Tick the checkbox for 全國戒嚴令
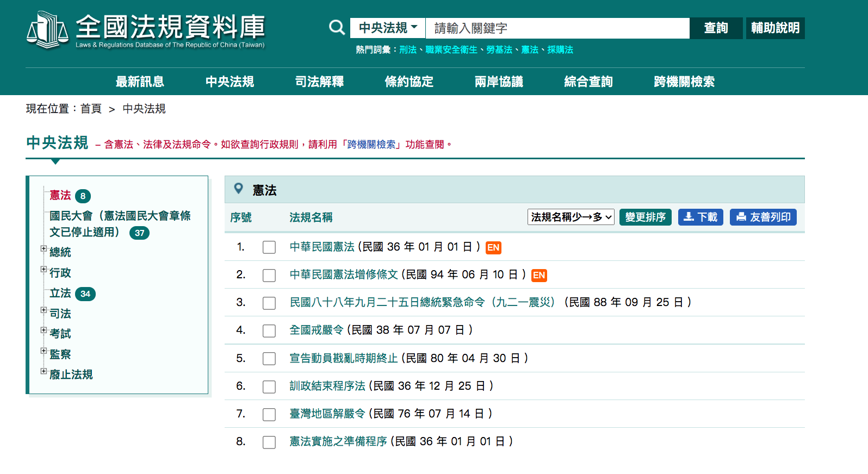 click(x=269, y=330)
